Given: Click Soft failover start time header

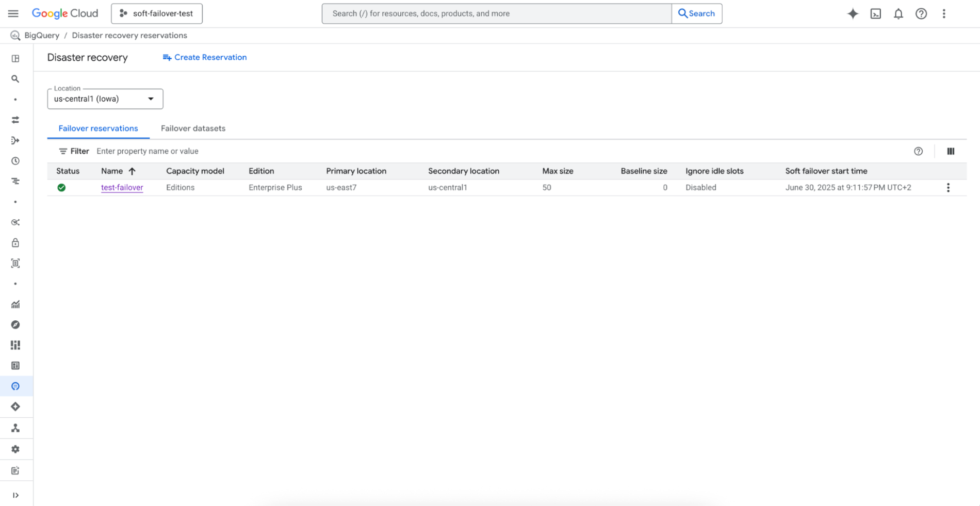Looking at the screenshot, I should tap(826, 171).
